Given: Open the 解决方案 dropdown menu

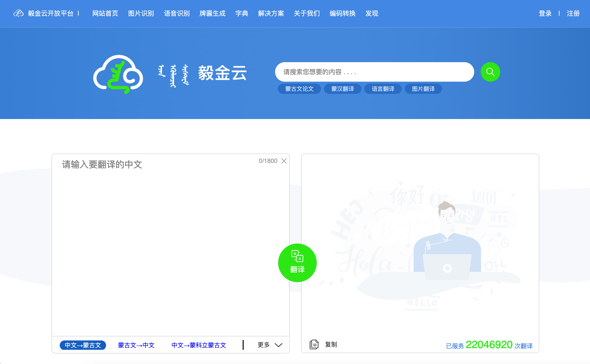Looking at the screenshot, I should pos(271,13).
